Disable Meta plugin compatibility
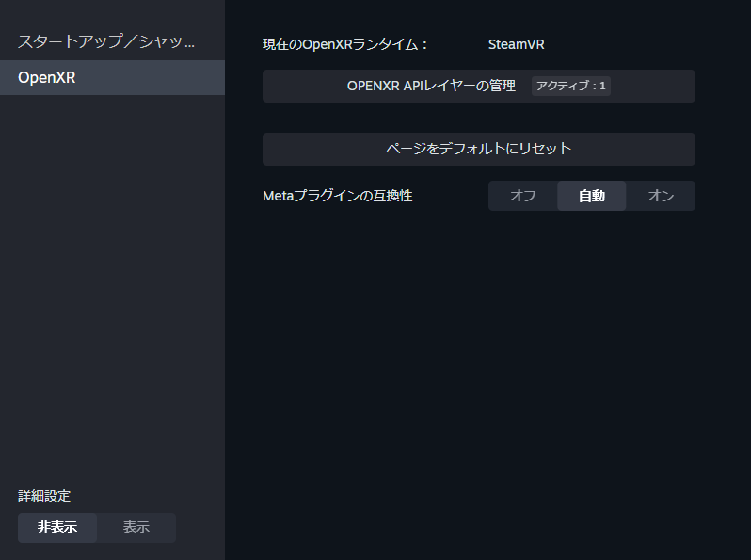751x560 pixels. tap(522, 196)
